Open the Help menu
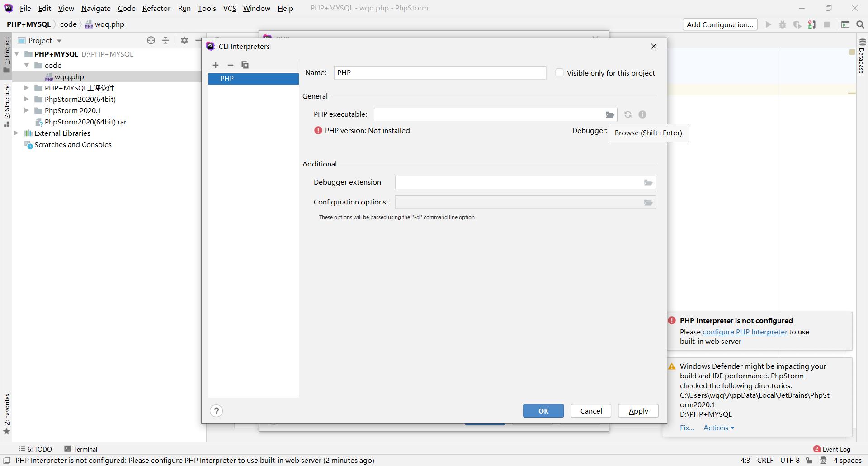Screen dimensions: 868x466 (285, 8)
